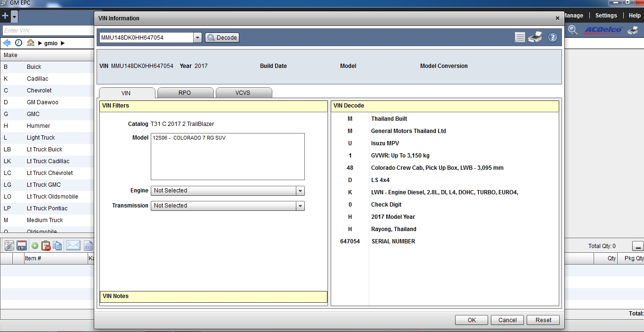This screenshot has height=332, width=644.
Task: Click the Make column header
Action: click(x=47, y=55)
